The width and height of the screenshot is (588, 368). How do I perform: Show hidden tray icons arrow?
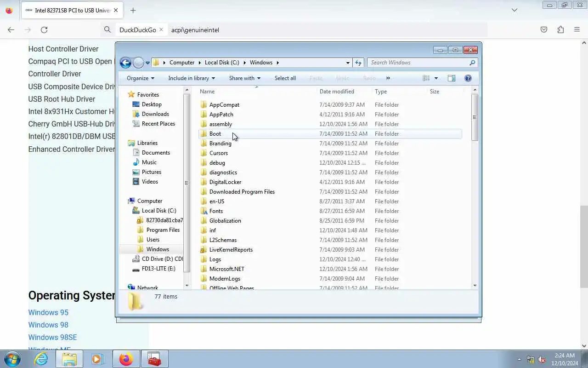pyautogui.click(x=520, y=359)
